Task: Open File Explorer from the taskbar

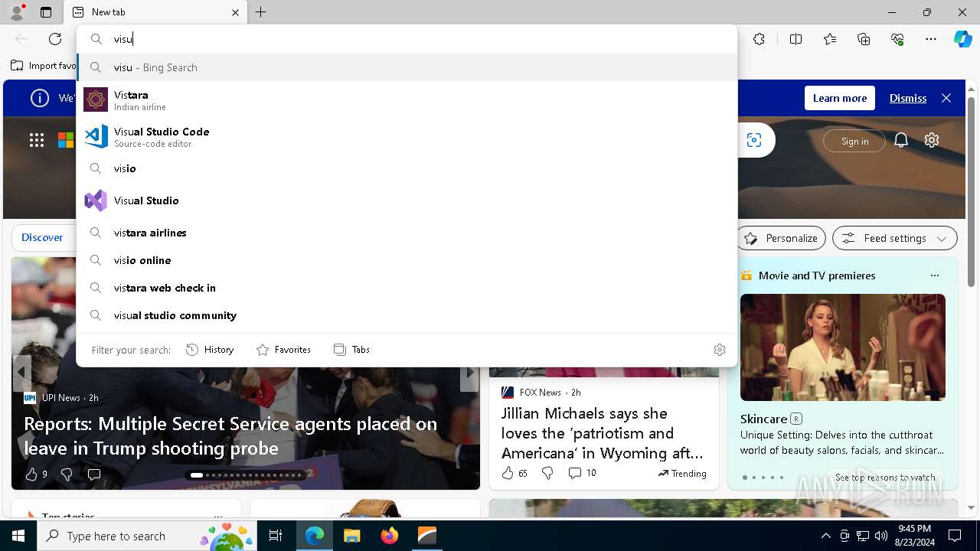Action: click(x=351, y=536)
